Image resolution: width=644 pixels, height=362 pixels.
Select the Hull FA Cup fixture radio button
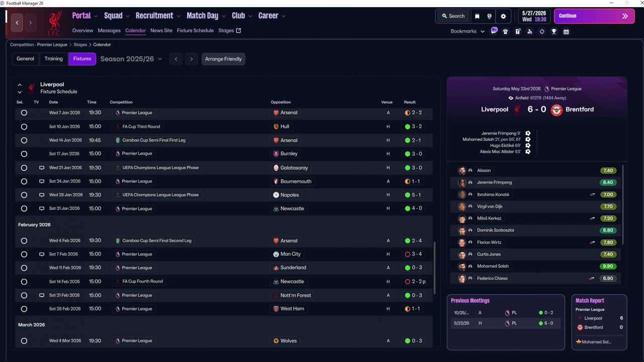tap(24, 127)
